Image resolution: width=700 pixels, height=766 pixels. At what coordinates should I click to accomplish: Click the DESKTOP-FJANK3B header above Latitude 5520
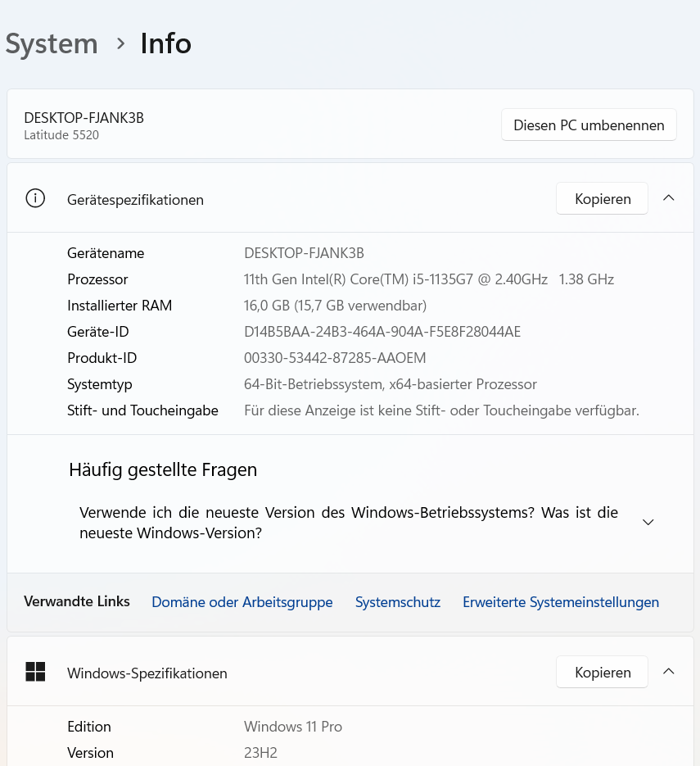[x=84, y=118]
